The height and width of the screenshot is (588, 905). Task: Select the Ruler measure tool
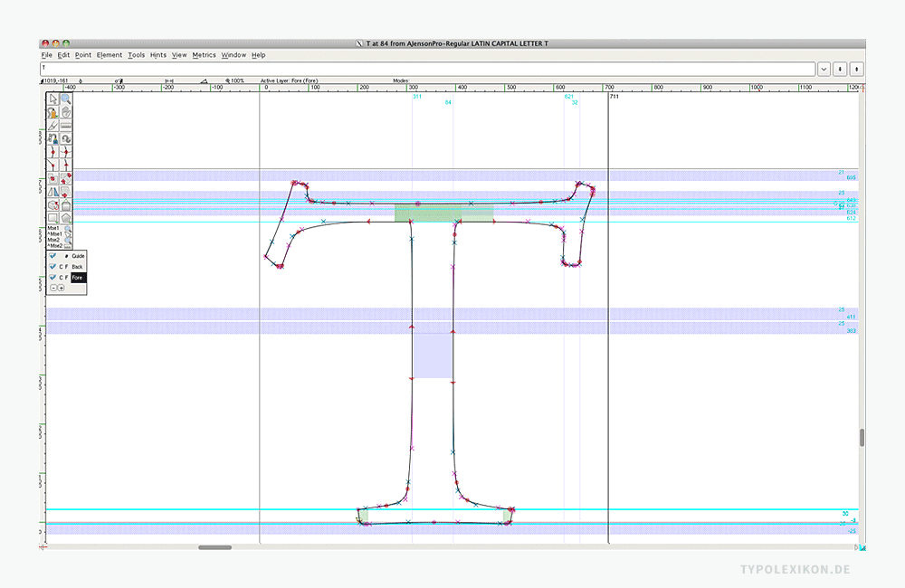pos(66,127)
